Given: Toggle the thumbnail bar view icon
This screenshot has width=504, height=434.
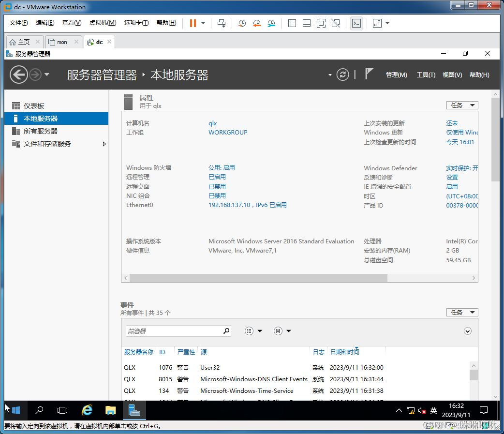Looking at the screenshot, I should (307, 23).
